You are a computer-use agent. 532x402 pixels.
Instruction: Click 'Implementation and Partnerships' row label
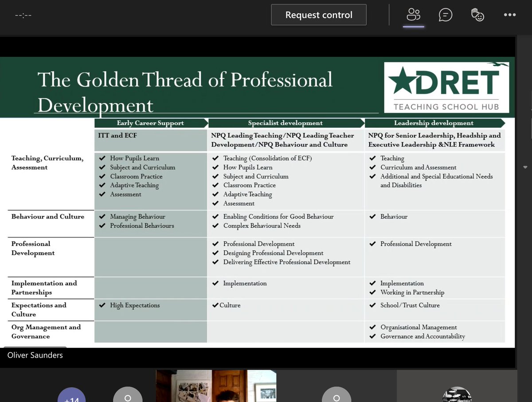pyautogui.click(x=44, y=288)
